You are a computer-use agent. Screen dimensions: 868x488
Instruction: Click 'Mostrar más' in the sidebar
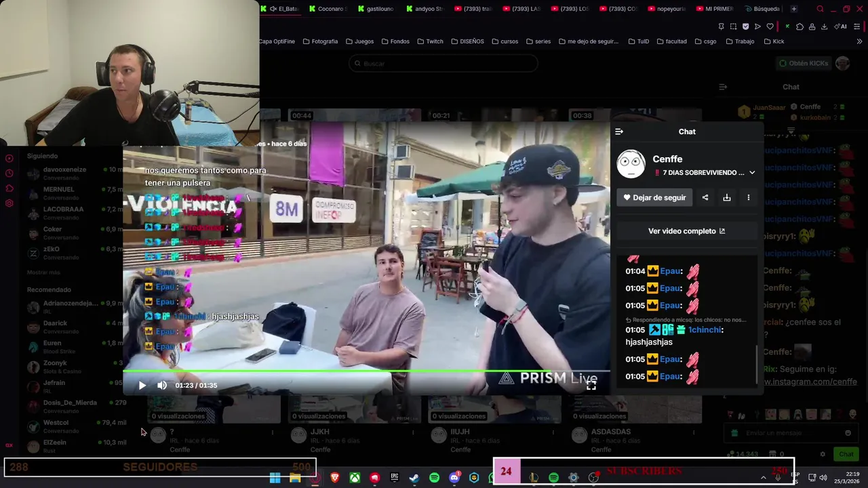(43, 272)
